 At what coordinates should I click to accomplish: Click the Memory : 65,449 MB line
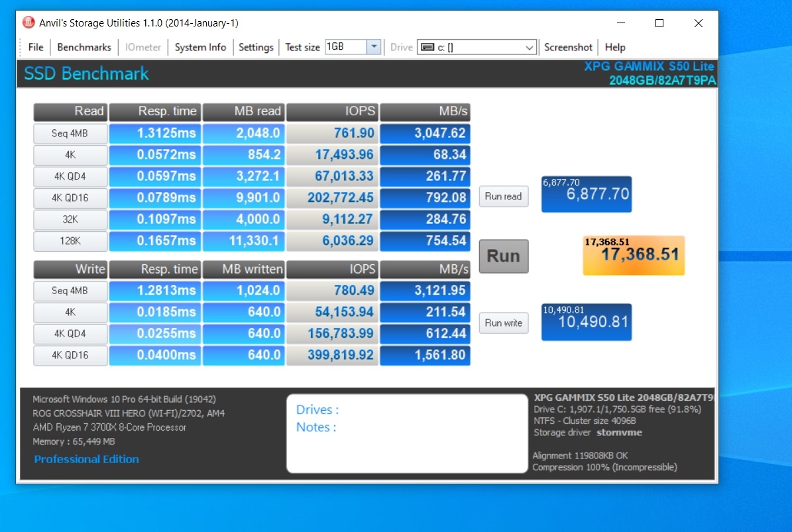[74, 442]
